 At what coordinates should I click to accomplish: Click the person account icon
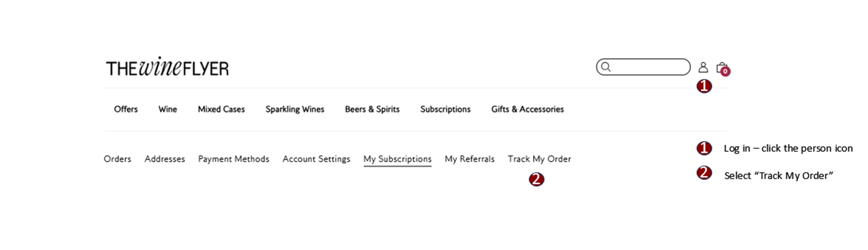[x=703, y=68]
